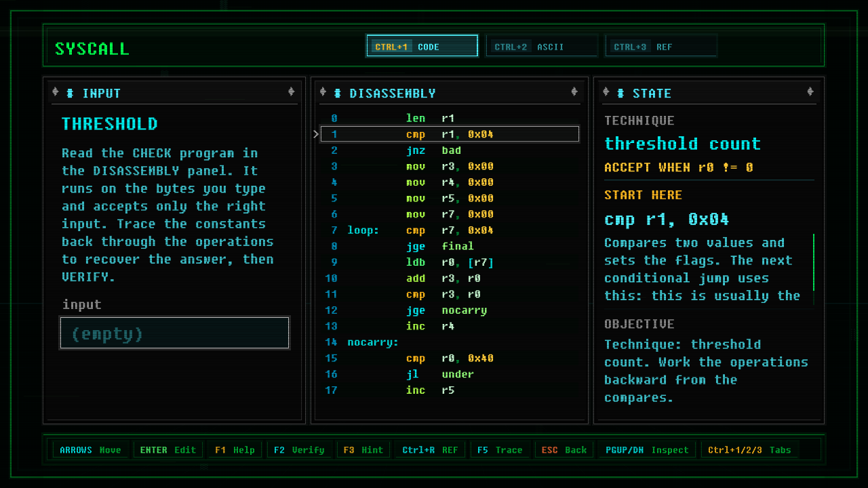Click Ctrl+1/2/3 Tabs footer hint
868x488 pixels.
(751, 449)
